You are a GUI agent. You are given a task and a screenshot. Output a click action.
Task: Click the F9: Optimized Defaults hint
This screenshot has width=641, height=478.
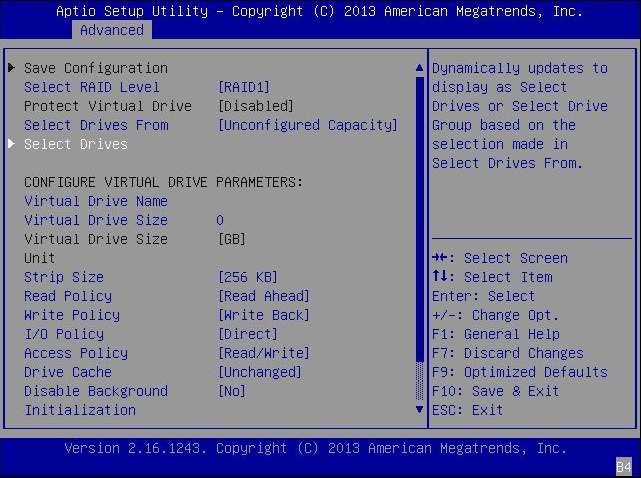coord(520,372)
